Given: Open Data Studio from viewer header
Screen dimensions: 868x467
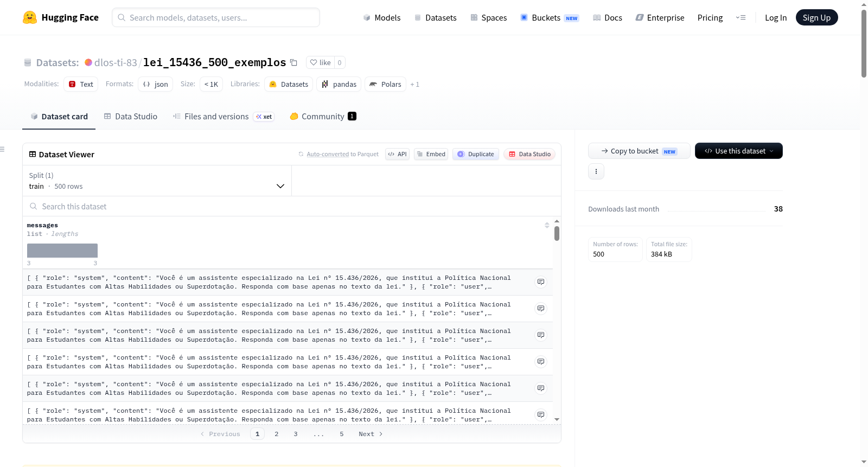Looking at the screenshot, I should click(529, 154).
